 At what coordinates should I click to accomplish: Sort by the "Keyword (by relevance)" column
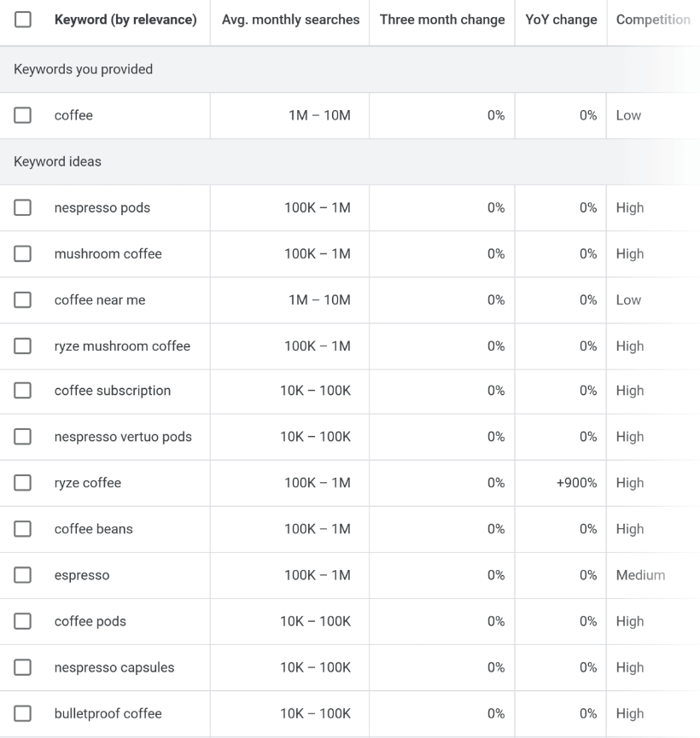pyautogui.click(x=125, y=19)
